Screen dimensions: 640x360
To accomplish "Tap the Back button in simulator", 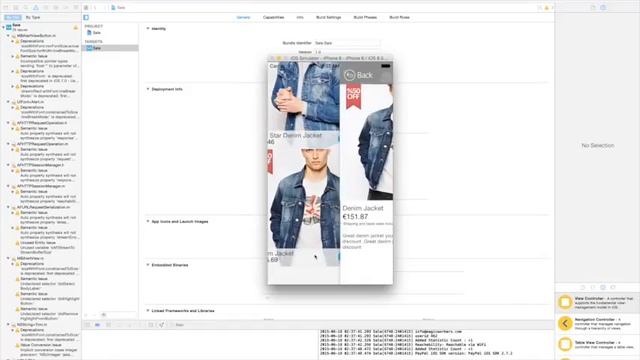I will [x=358, y=75].
